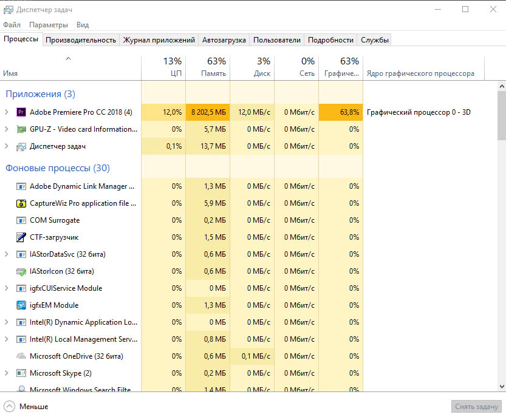Click the Меньше details label
The height and width of the screenshot is (420, 506).
pos(33,407)
